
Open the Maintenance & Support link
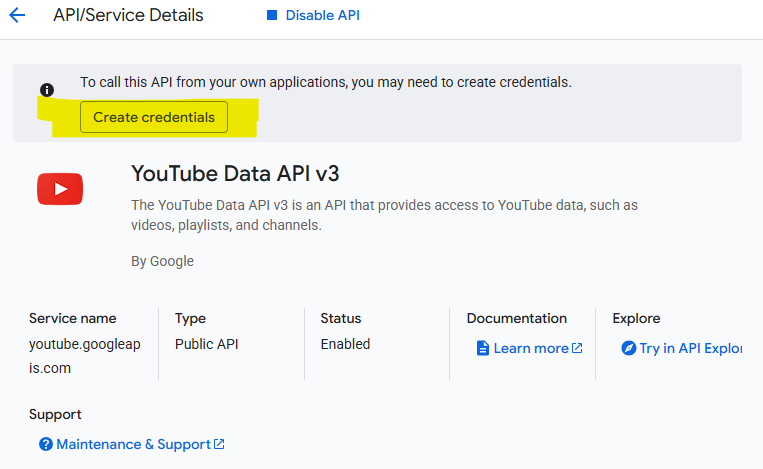140,444
